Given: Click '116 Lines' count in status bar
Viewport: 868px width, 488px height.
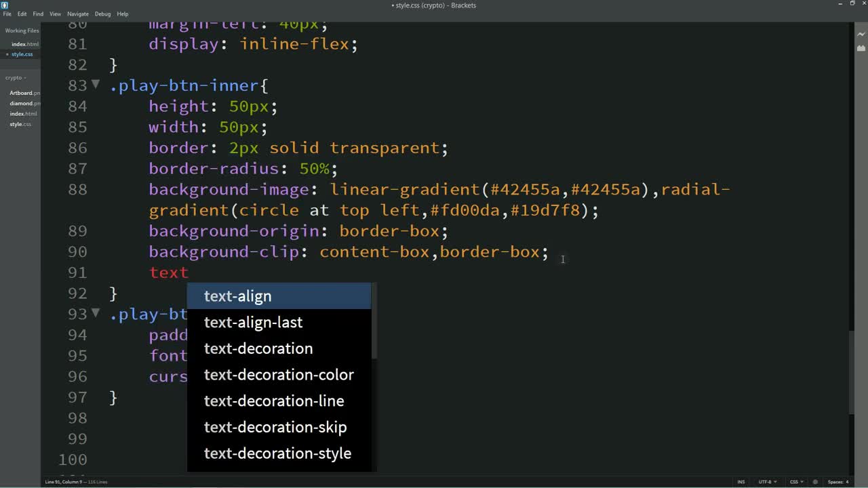Looking at the screenshot, I should (98, 482).
